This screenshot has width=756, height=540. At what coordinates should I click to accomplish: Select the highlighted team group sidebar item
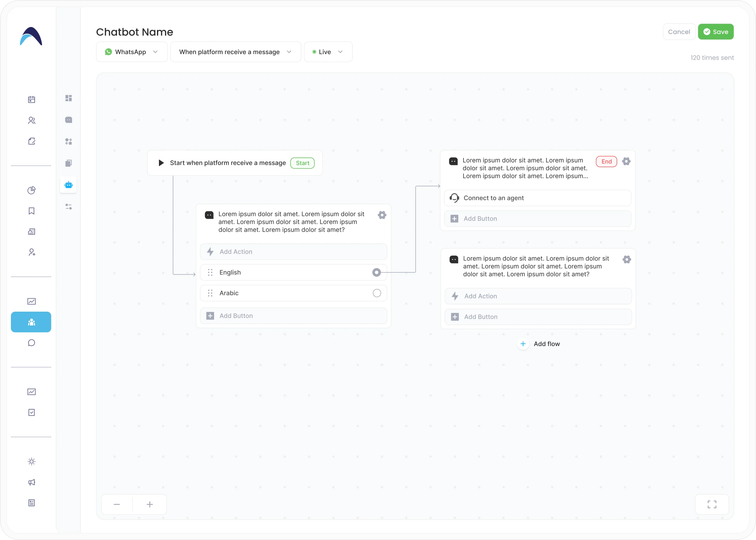(x=31, y=322)
